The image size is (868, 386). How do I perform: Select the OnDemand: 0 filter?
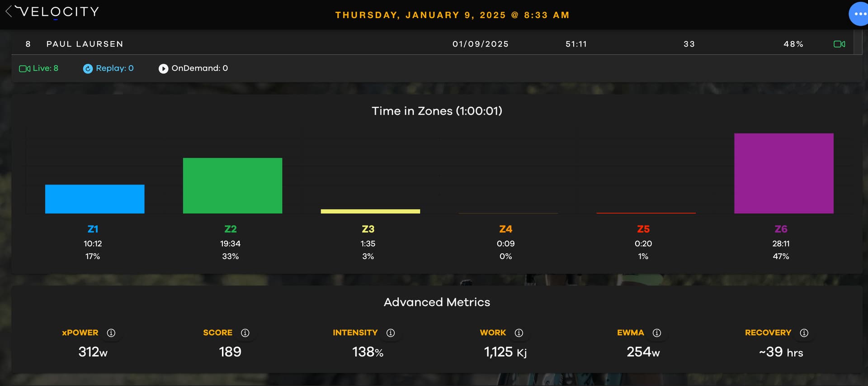coord(193,68)
